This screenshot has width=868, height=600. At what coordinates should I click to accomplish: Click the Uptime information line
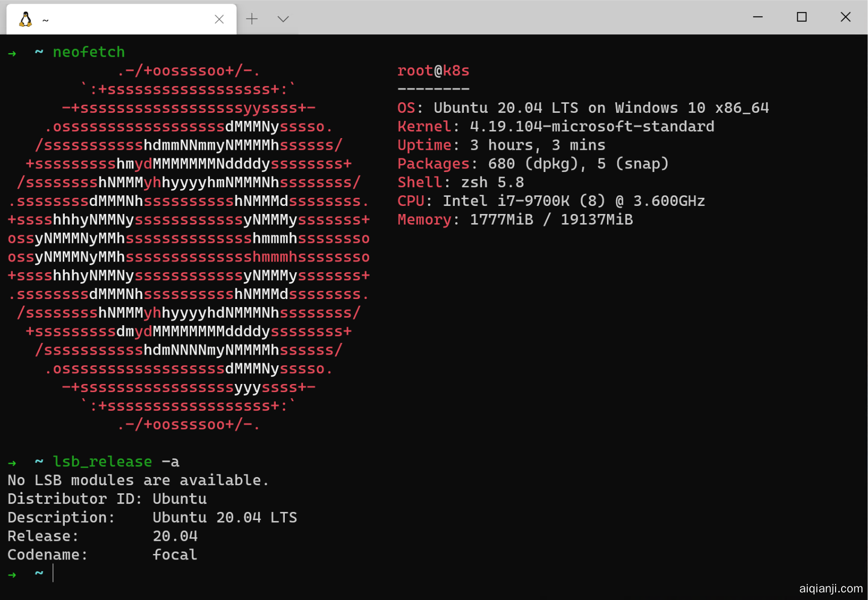(x=501, y=145)
